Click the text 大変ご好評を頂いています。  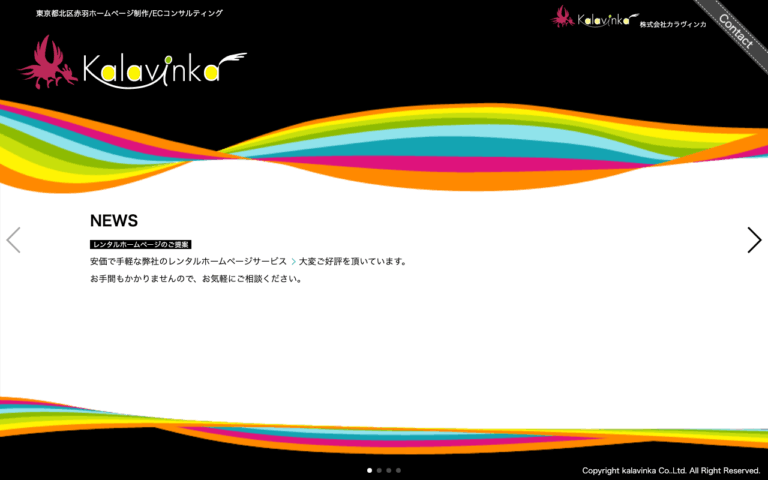pos(354,262)
